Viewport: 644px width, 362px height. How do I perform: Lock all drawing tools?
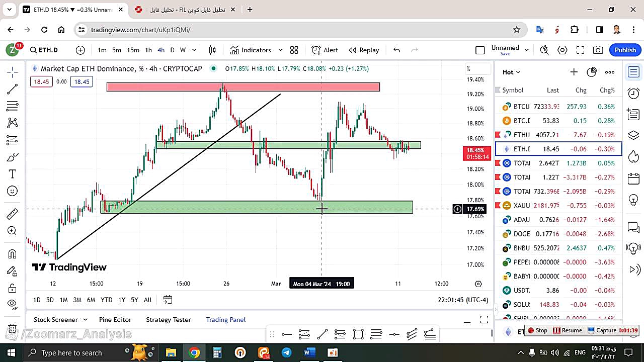tap(13, 288)
